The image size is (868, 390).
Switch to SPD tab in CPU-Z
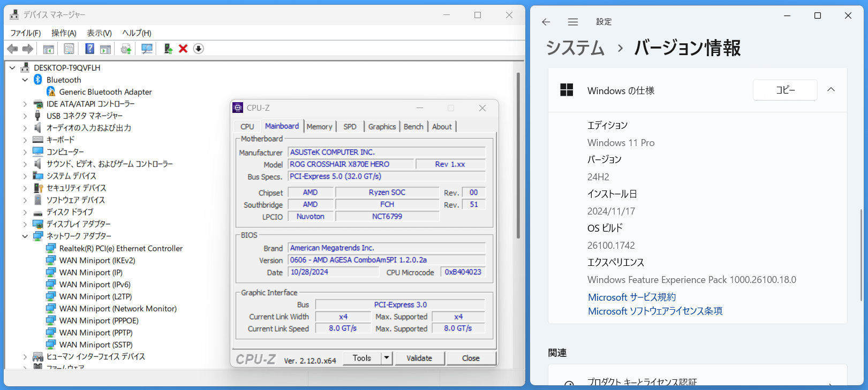tap(350, 127)
